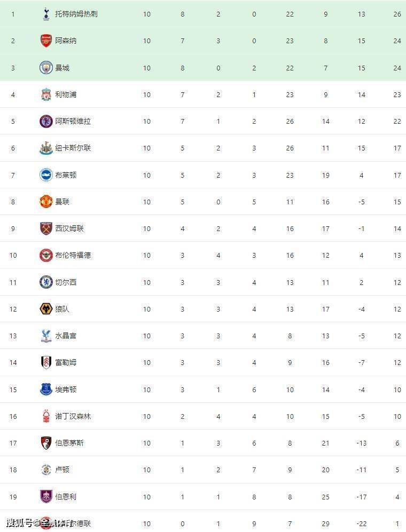Click the Newcastle United badge
Image resolution: width=406 pixels, height=532 pixels.
46,148
